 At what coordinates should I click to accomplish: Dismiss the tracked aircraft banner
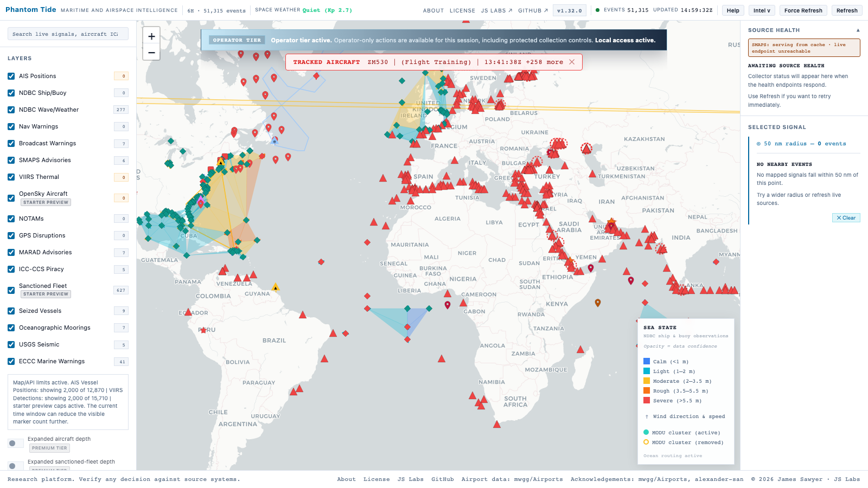coord(572,62)
